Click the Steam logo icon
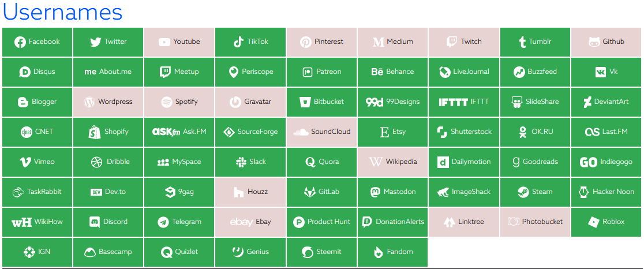This screenshot has height=269, width=644. pos(523,192)
